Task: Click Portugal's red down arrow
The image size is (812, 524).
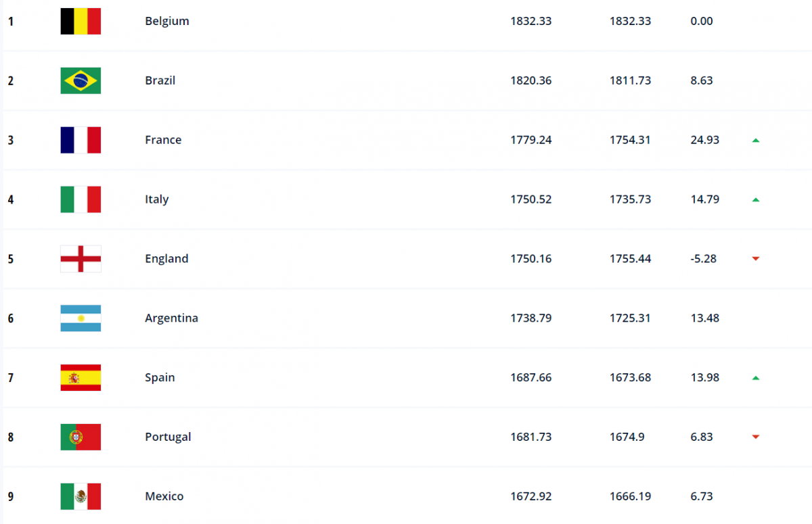Action: pos(756,437)
